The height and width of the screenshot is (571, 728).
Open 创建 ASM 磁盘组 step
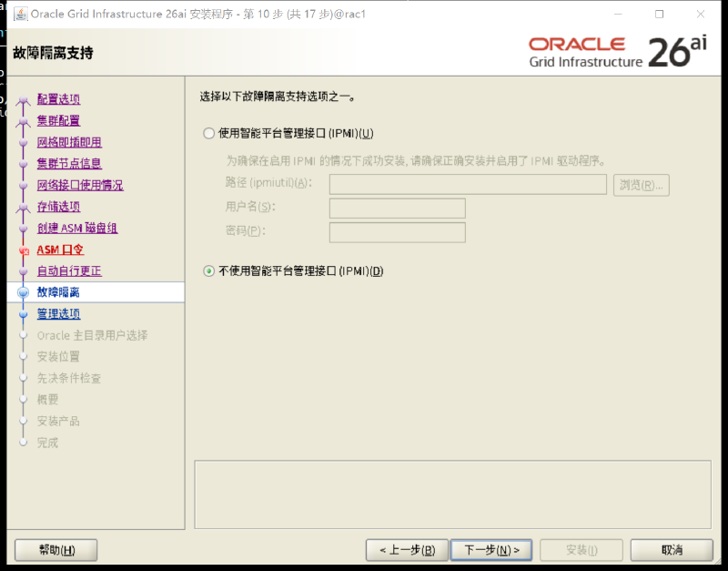point(77,228)
